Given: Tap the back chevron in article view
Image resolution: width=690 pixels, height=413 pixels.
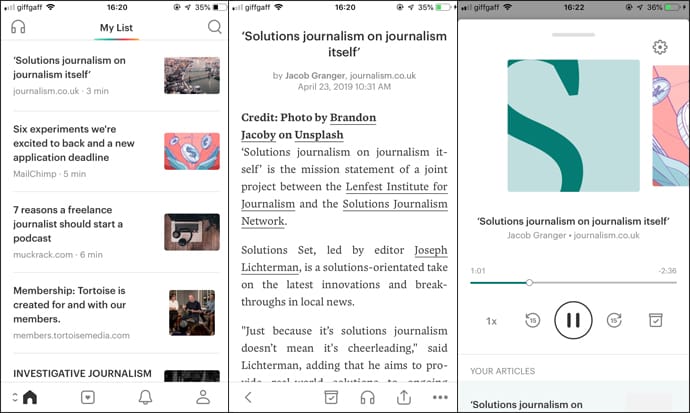Looking at the screenshot, I should point(248,397).
